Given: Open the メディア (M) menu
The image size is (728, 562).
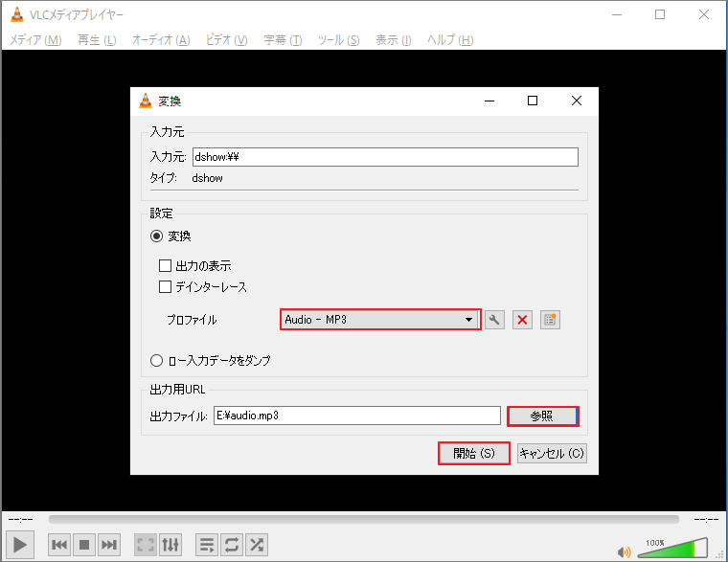Looking at the screenshot, I should coord(35,40).
